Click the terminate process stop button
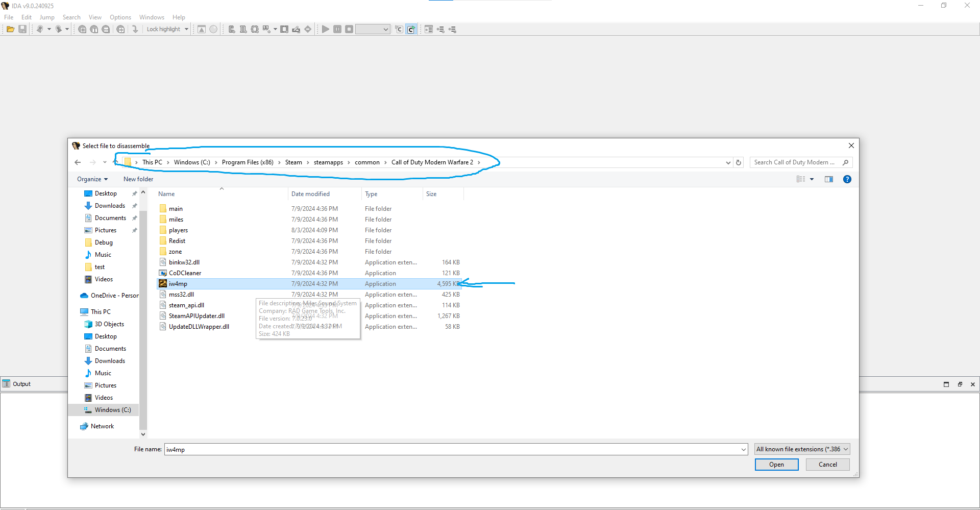980x510 pixels. 349,29
